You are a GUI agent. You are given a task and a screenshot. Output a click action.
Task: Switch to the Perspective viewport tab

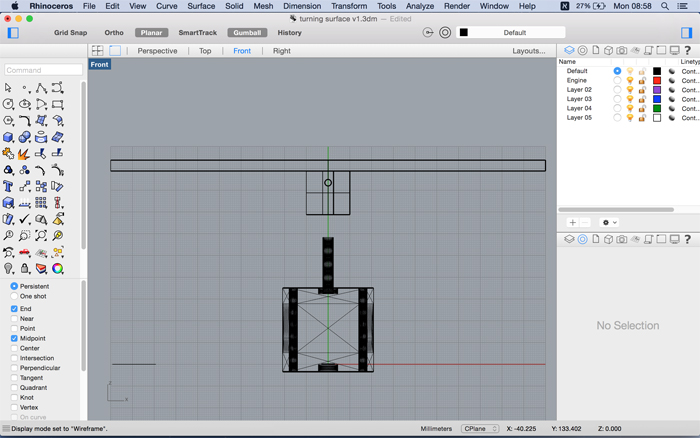(157, 51)
